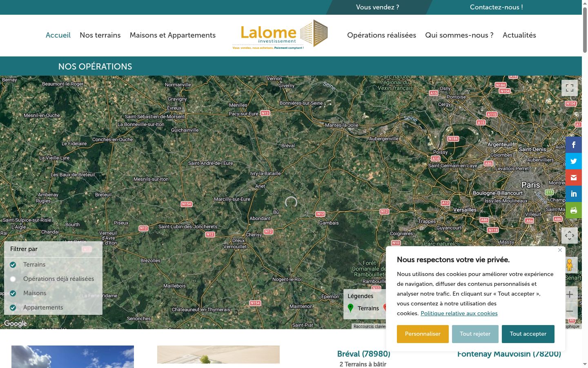Screen dimensions: 588x368
Task: Toggle fullscreen map view
Action: 570,88
